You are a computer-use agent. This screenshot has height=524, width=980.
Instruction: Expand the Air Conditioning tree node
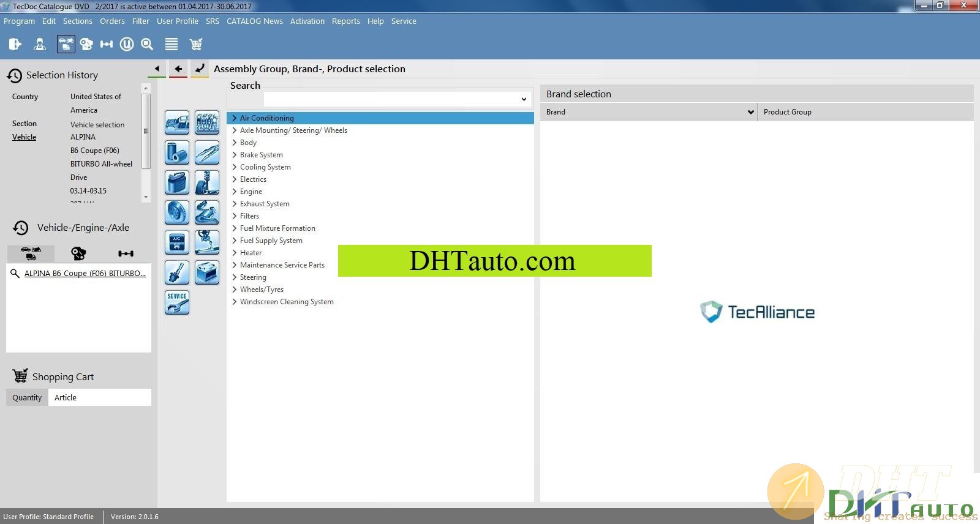(x=234, y=118)
